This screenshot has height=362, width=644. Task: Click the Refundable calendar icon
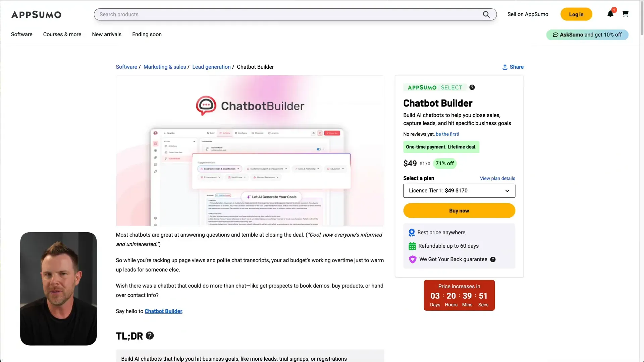412,246
